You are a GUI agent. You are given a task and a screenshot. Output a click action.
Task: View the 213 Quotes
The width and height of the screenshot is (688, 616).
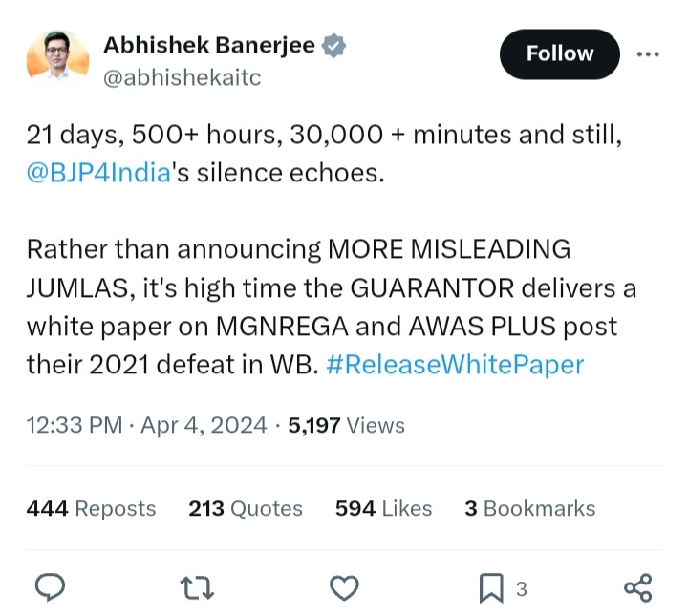[246, 509]
